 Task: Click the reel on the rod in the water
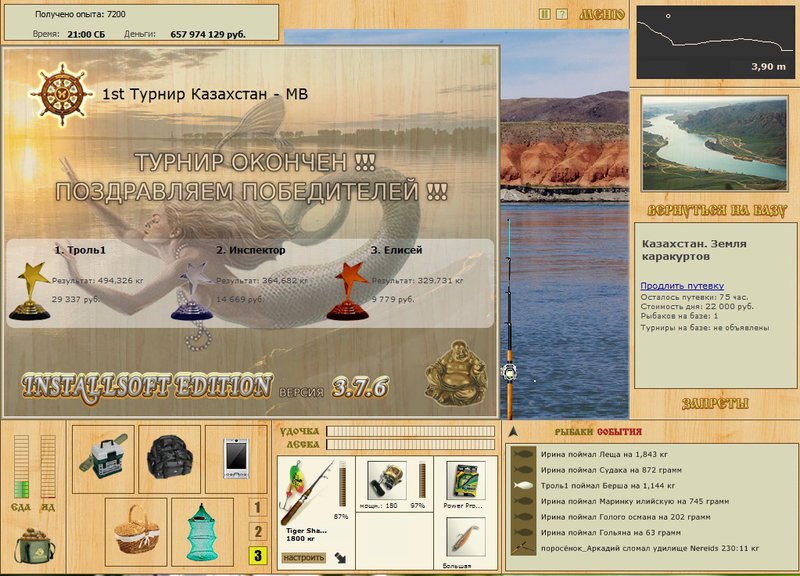[508, 371]
